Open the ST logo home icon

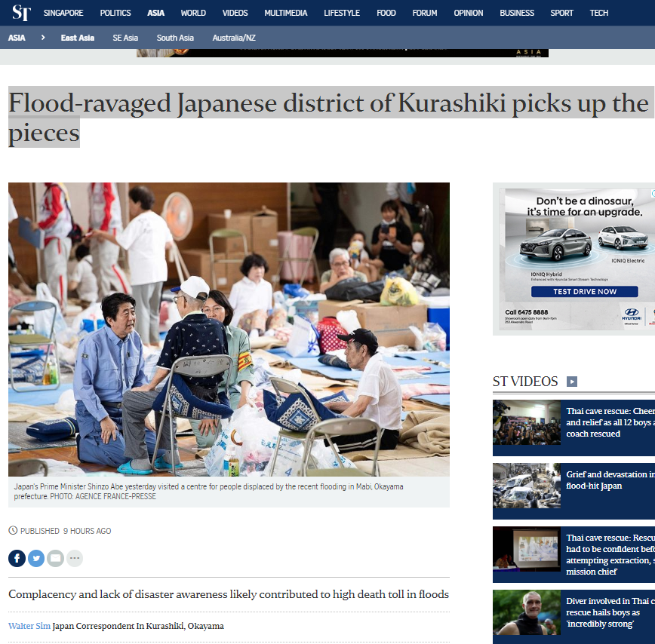tap(21, 13)
